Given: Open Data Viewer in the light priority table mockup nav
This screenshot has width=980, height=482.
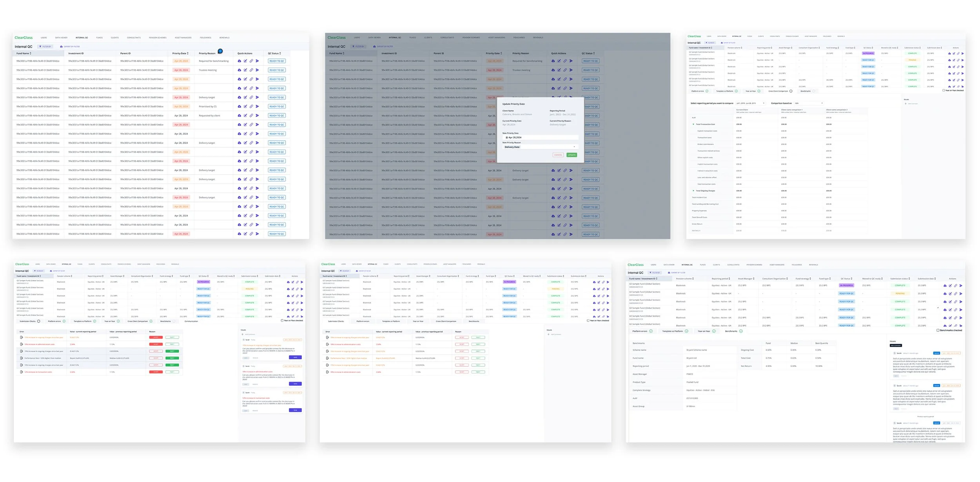Looking at the screenshot, I should 61,38.
